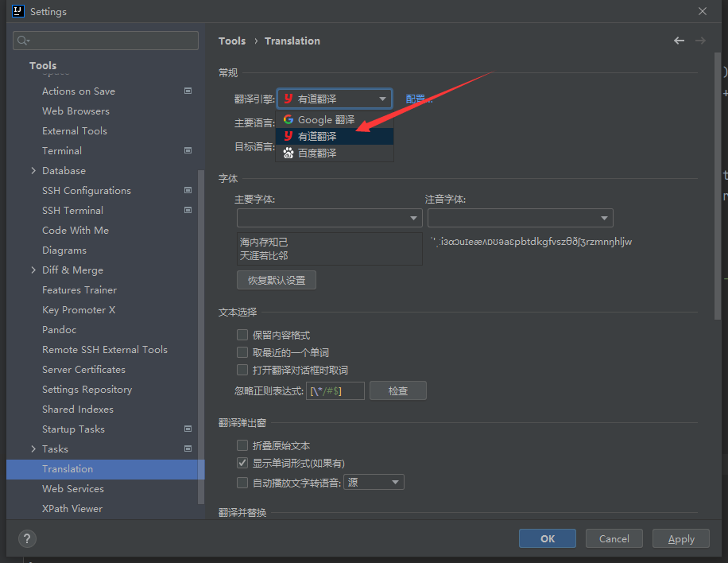This screenshot has height=563, width=728.
Task: Click the 恢复默认设置 button
Action: click(277, 280)
